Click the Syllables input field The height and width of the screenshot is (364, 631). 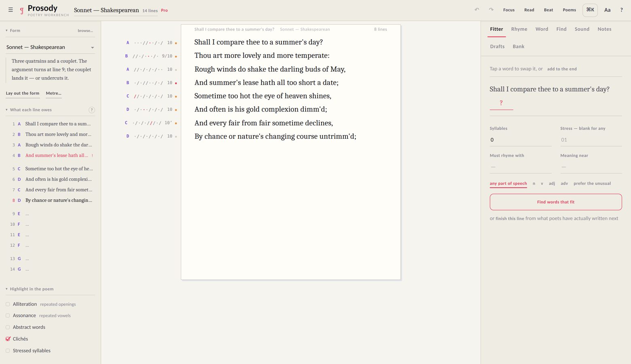pos(521,140)
